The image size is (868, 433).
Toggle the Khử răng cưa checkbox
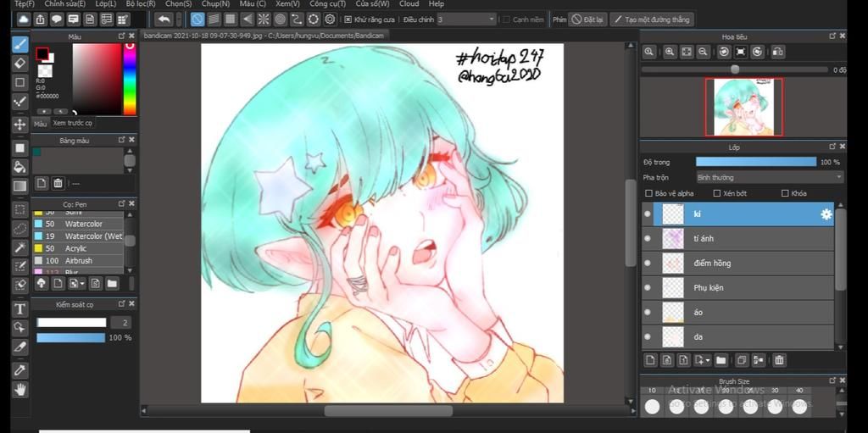[348, 19]
